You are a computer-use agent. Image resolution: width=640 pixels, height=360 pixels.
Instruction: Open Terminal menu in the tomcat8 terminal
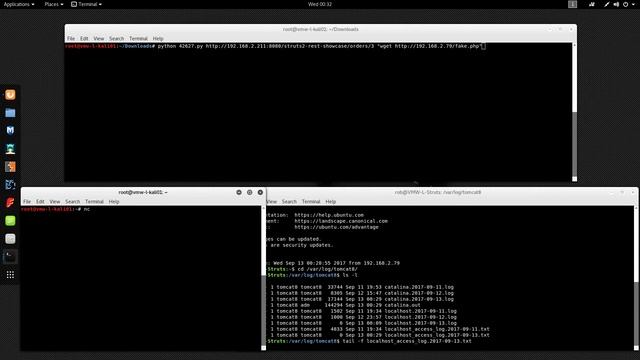(x=311, y=202)
